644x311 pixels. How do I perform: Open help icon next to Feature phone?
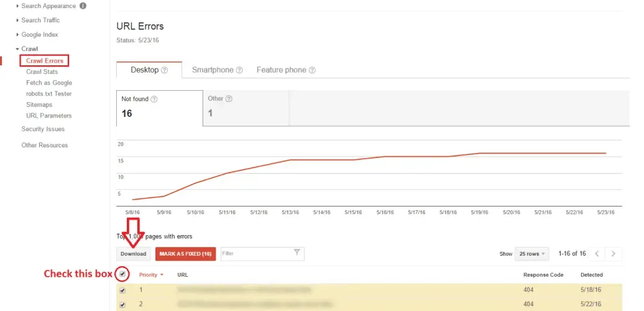pos(312,70)
